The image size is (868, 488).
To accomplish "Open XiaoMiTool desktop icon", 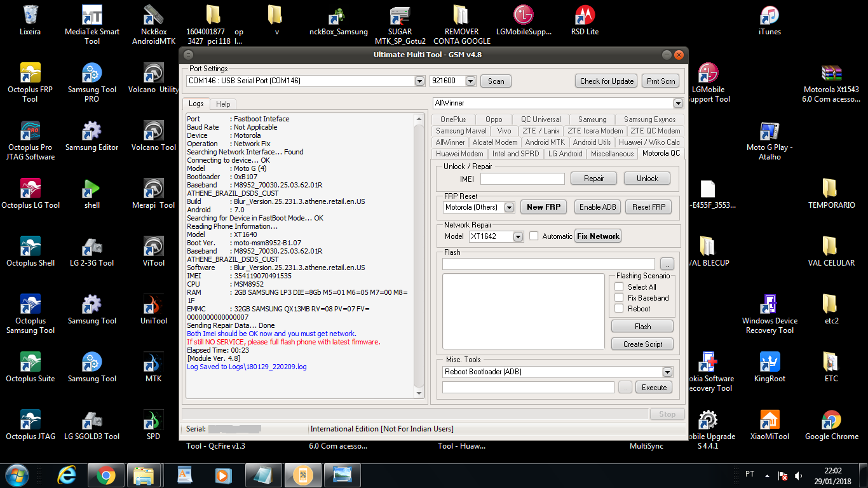I will tap(770, 425).
